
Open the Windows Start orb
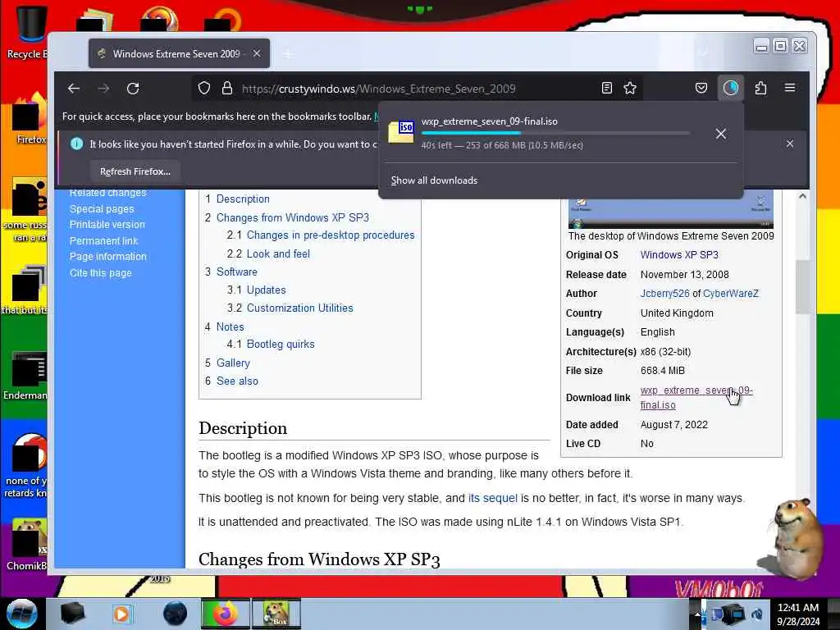click(22, 614)
